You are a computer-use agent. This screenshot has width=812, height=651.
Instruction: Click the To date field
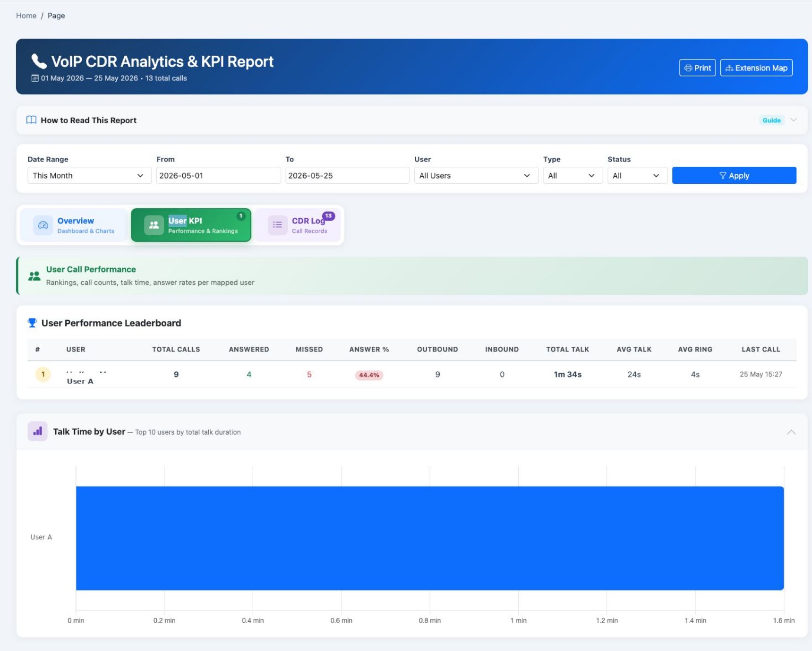click(347, 175)
